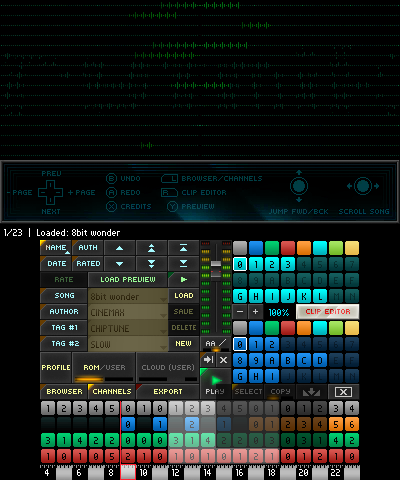Select cyan clip 3
Screen dimensions: 400x480
click(x=288, y=264)
